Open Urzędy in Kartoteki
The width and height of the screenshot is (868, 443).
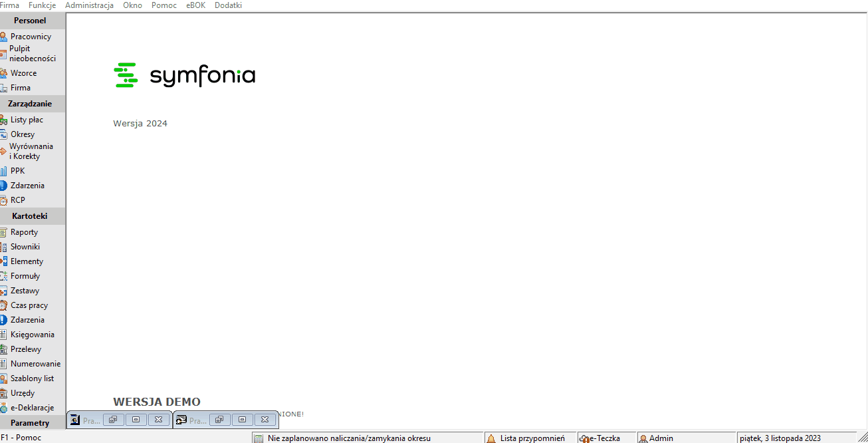coord(23,393)
